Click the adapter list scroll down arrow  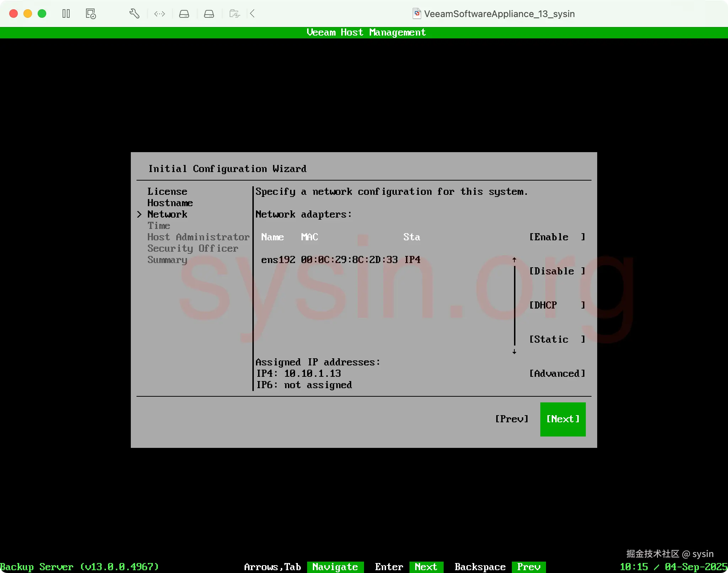click(x=514, y=352)
